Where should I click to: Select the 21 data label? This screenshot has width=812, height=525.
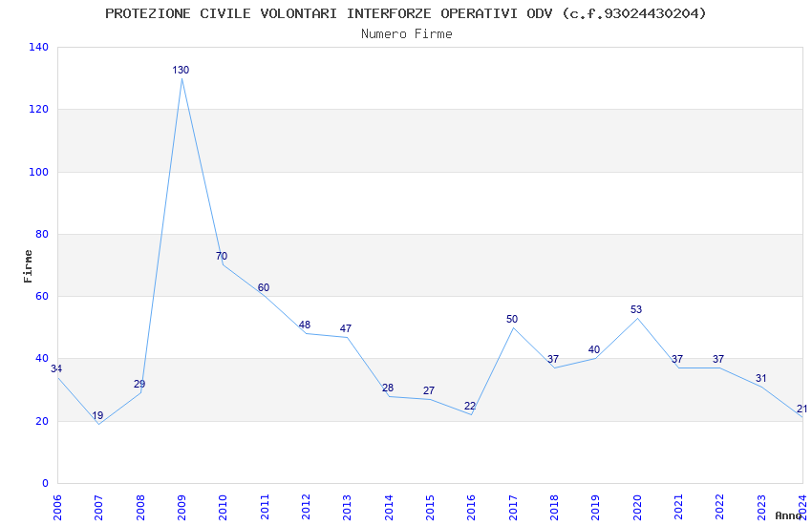click(802, 409)
